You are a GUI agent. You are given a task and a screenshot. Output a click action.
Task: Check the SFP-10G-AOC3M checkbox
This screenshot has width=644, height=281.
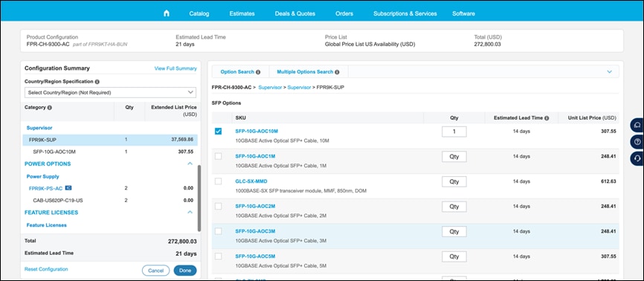218,231
